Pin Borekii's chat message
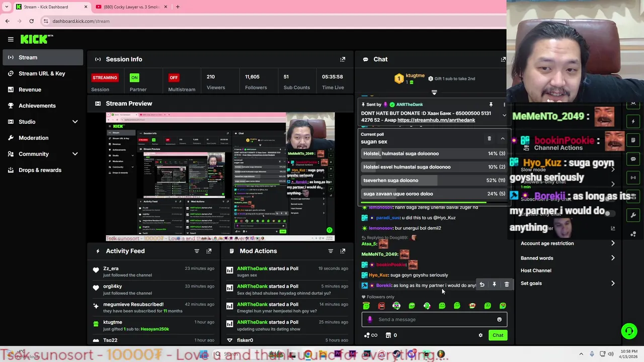Viewport: 644px width, 362px height. (x=494, y=285)
